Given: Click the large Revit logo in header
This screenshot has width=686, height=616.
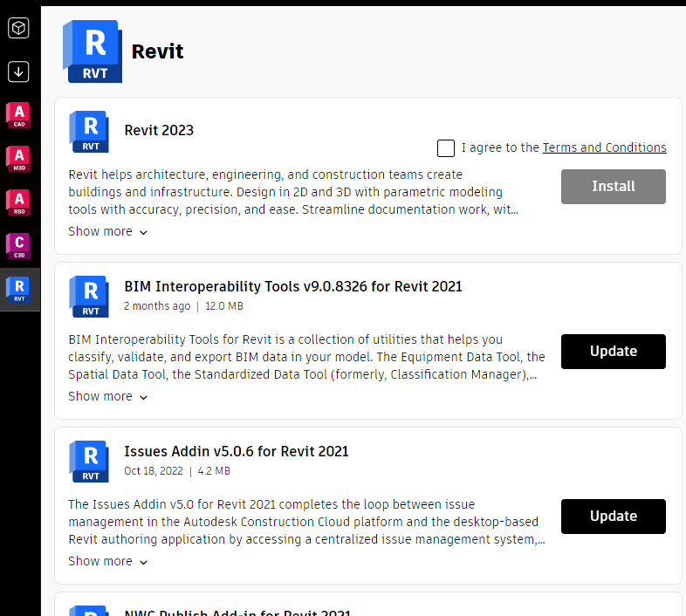Looking at the screenshot, I should (x=93, y=51).
